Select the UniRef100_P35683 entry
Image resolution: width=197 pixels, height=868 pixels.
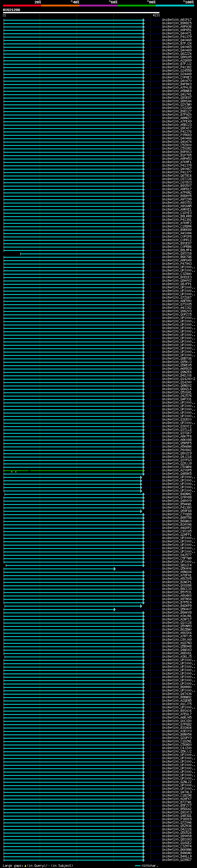(x=177, y=135)
